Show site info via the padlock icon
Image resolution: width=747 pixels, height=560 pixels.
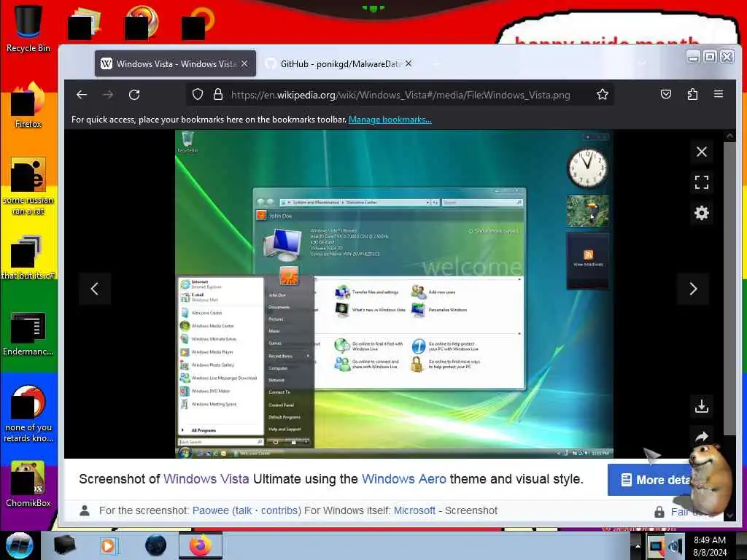(218, 94)
